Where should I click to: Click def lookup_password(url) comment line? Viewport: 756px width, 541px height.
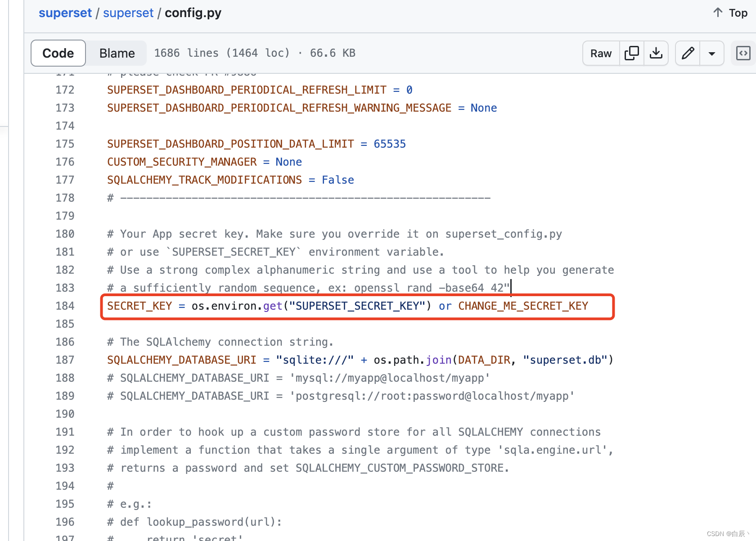(194, 522)
